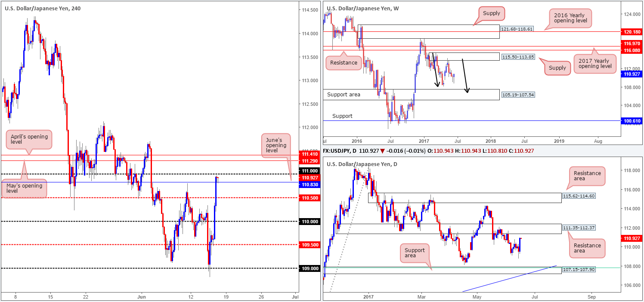Click the Support area callout on daily chart
Image resolution: width=644 pixels, height=302 pixels.
coord(415,253)
